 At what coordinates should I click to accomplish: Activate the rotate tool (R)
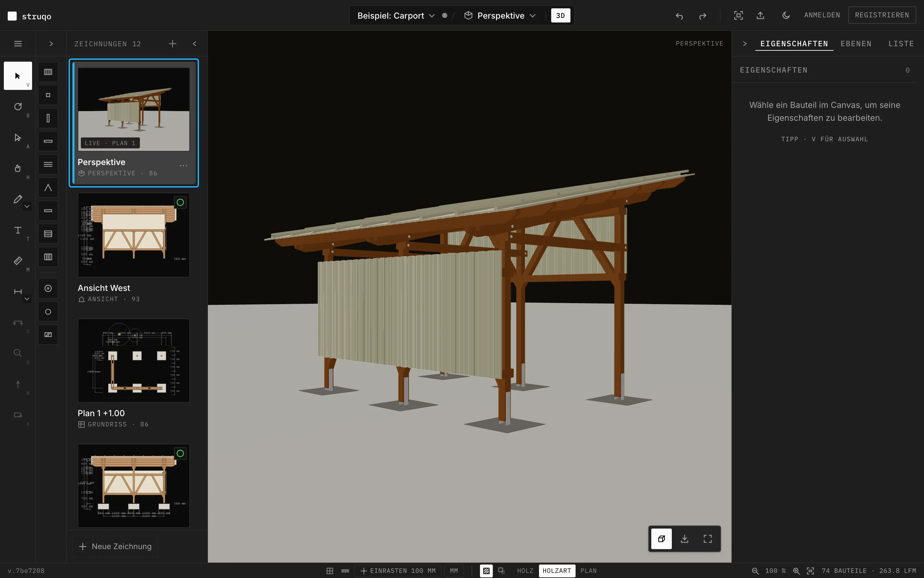point(18,107)
